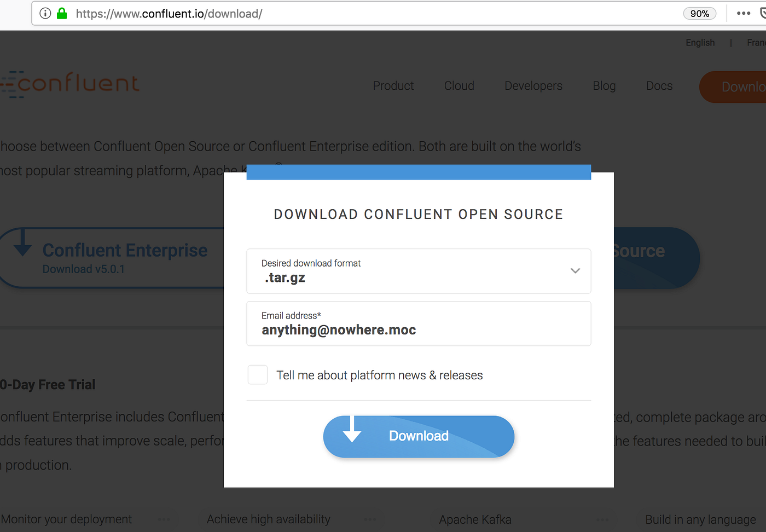Click the Email address input field

(x=419, y=323)
